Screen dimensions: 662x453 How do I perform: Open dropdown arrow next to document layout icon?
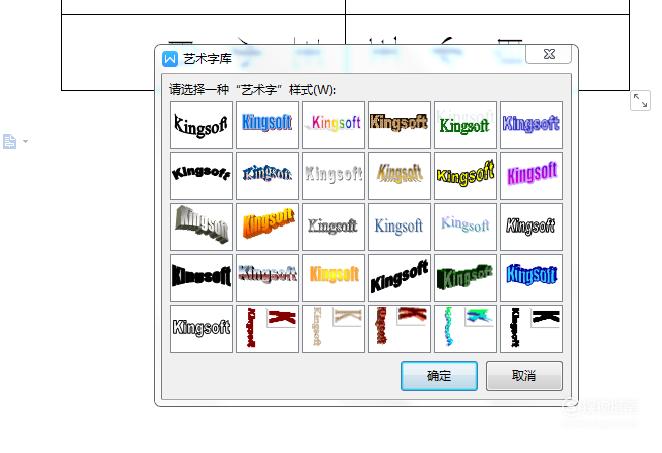[25, 141]
